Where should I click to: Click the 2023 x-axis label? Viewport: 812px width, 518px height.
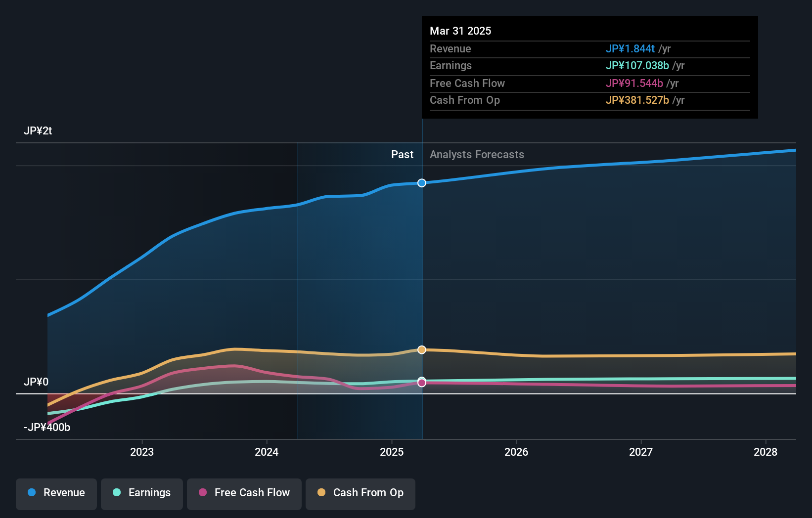click(x=142, y=452)
